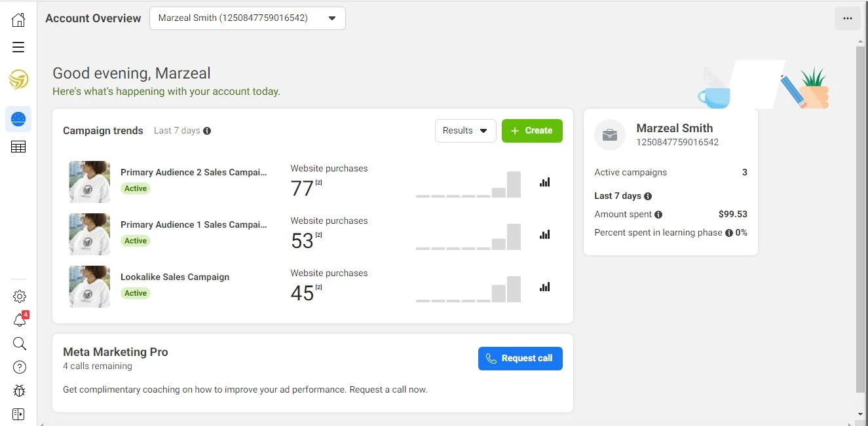View chart for Primary Audience 2 Sales Campaign

pyautogui.click(x=544, y=182)
